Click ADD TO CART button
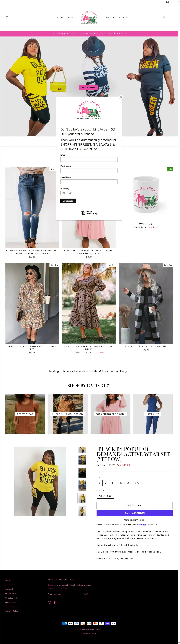The width and height of the screenshot is (180, 644). [134, 506]
